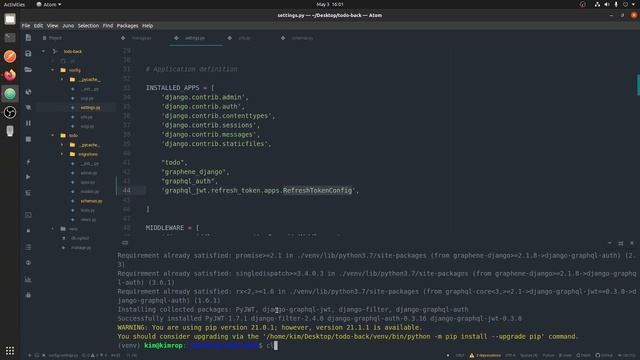Open db.sqlite3 in the project tree
640x360 pixels.
80,238
